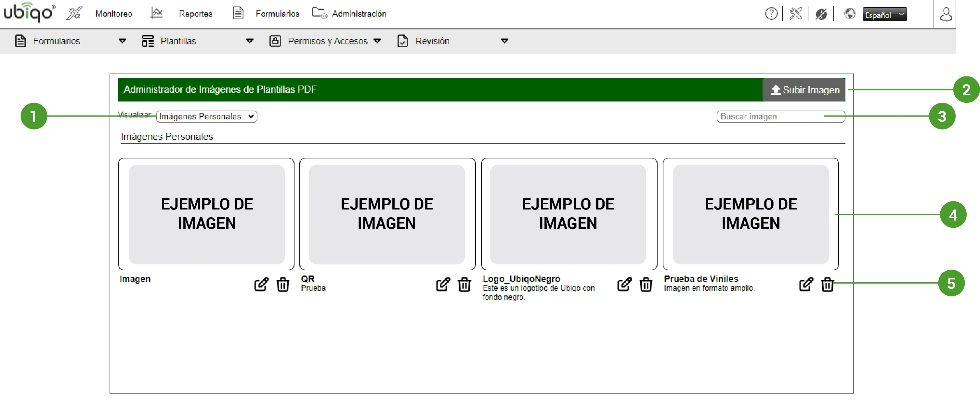Click the Administración folder icon
The width and height of the screenshot is (980, 418).
click(x=319, y=13)
